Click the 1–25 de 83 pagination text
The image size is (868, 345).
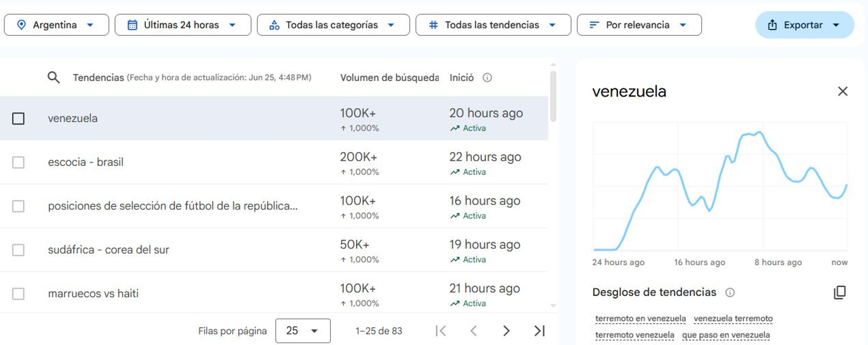point(379,331)
